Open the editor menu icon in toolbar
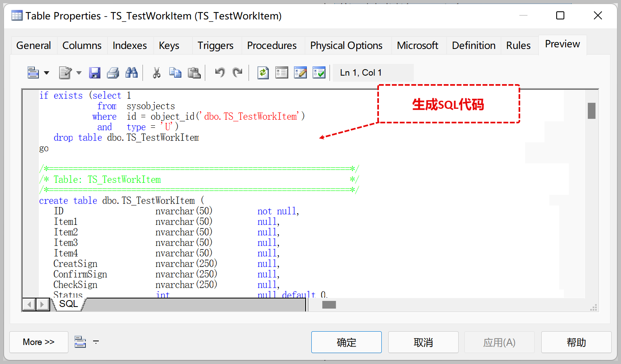621x364 pixels. [33, 73]
